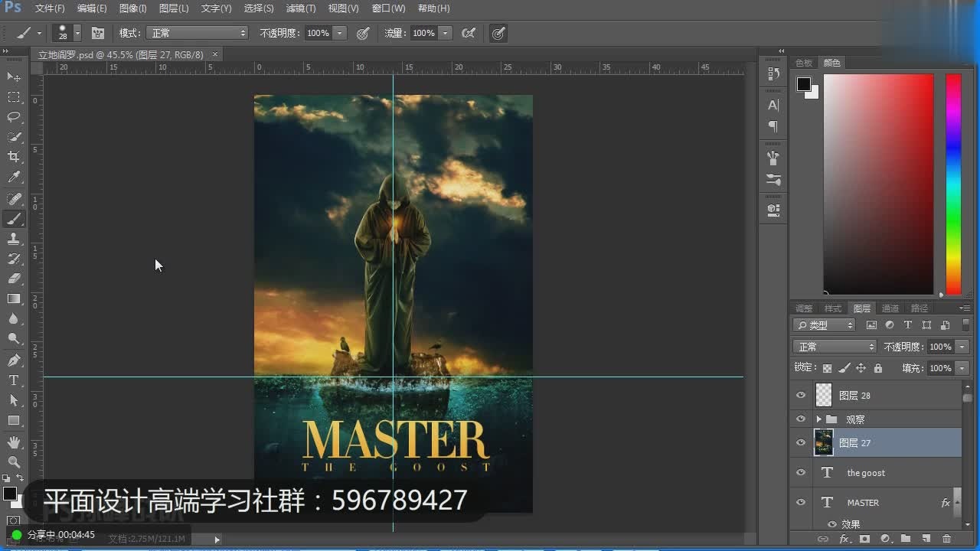Toggle lock all padlock icon
This screenshot has width=980, height=551.
click(x=877, y=368)
